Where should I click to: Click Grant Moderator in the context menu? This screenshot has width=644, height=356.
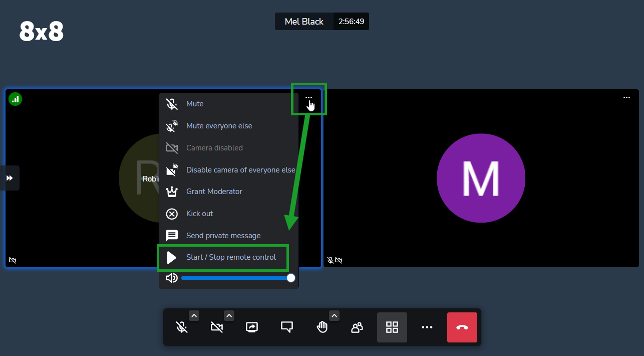click(x=229, y=192)
